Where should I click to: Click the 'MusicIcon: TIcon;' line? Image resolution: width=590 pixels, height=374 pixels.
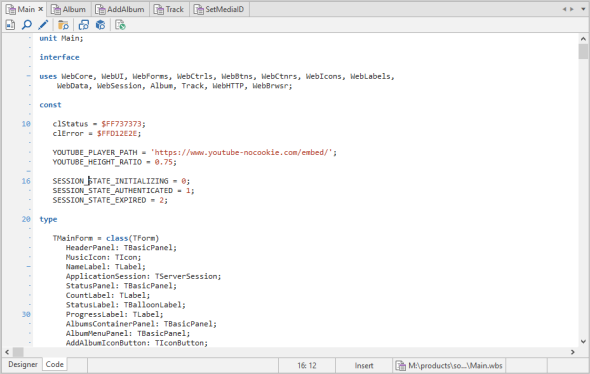point(103,257)
